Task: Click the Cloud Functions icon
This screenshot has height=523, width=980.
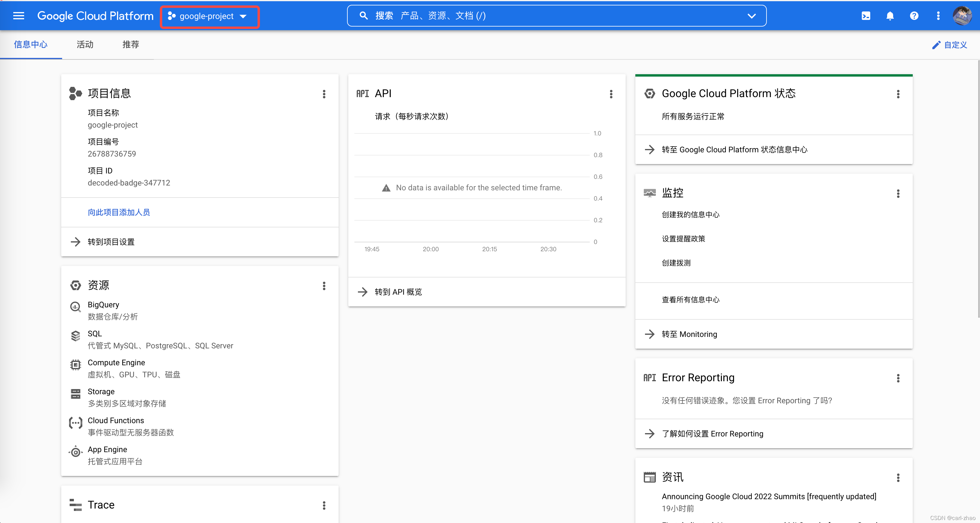Action: click(75, 423)
